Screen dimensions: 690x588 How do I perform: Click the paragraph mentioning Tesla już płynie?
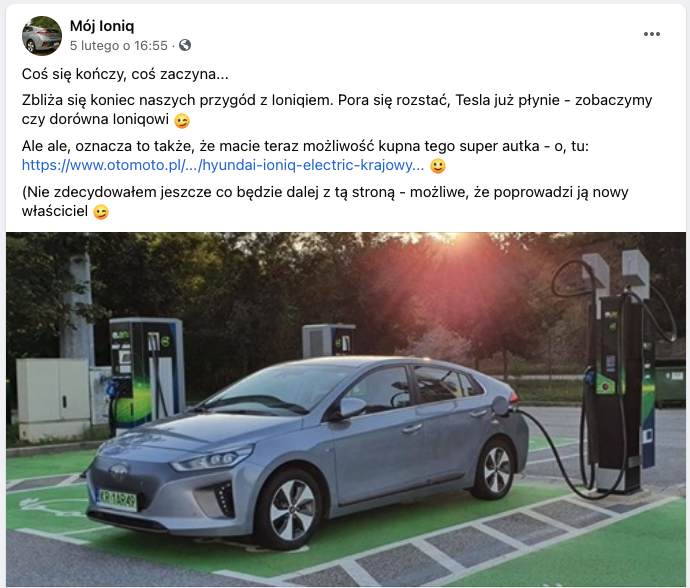[x=337, y=110]
